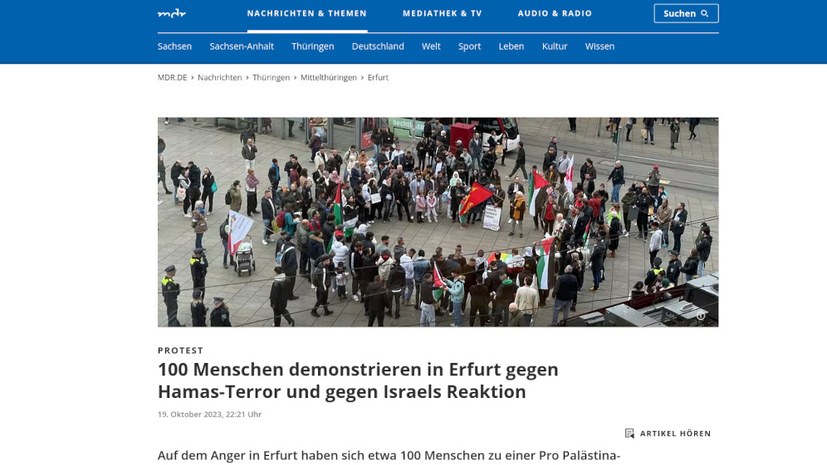The height and width of the screenshot is (465, 827).
Task: Open the Kultur section
Action: [x=554, y=46]
